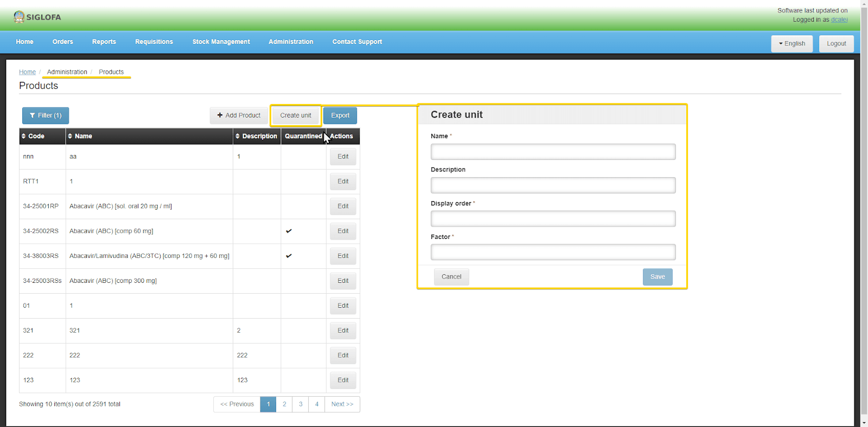Open Contact Support in the navigation bar
868x427 pixels.
click(x=357, y=42)
